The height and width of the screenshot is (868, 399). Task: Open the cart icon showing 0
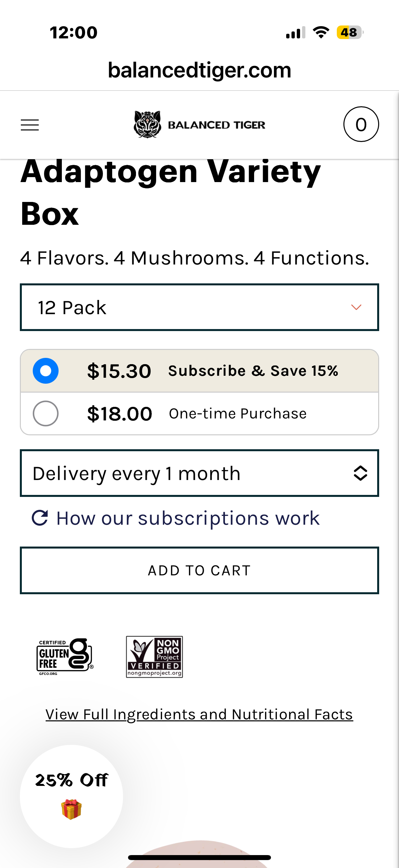pyautogui.click(x=361, y=124)
